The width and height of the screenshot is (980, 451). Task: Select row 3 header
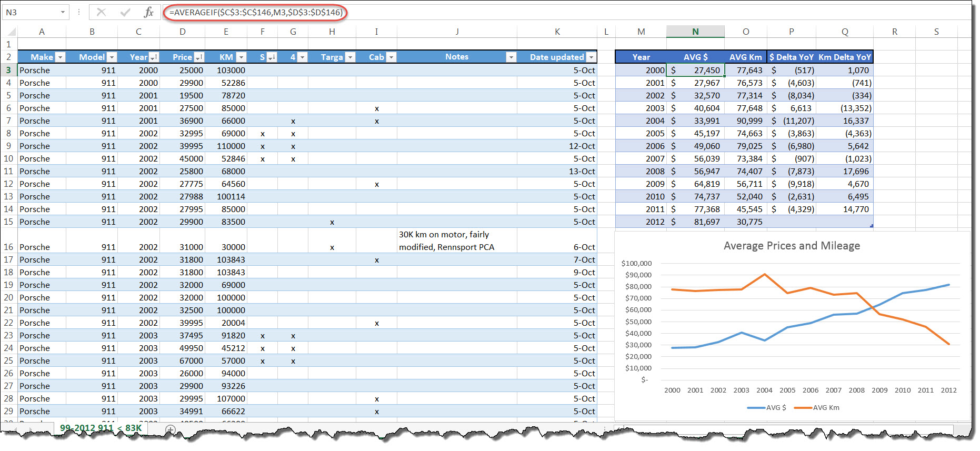8,70
